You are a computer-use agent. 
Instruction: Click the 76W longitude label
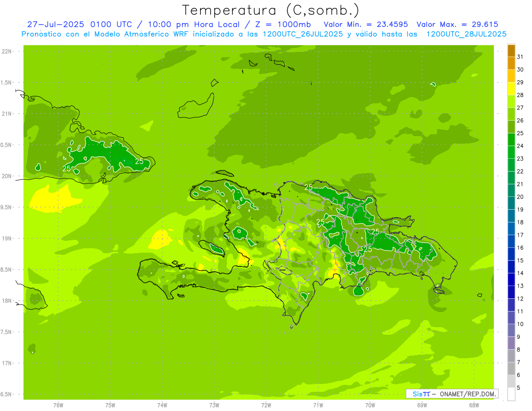pos(58,405)
